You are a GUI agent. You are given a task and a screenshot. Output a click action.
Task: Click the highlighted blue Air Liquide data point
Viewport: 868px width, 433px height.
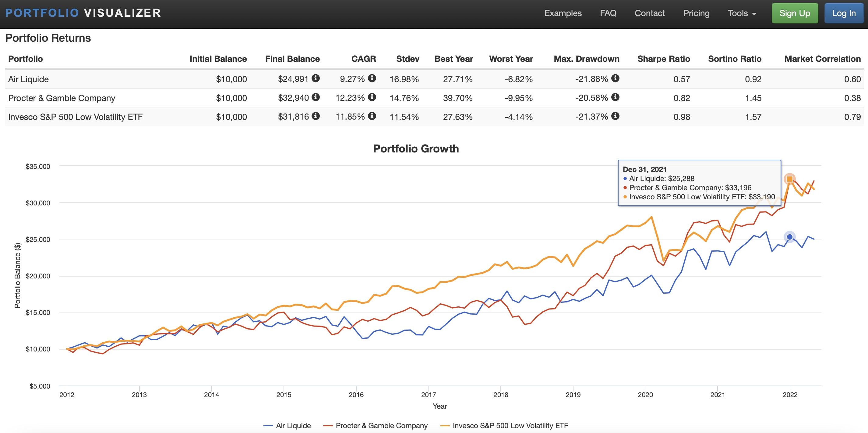(x=789, y=237)
